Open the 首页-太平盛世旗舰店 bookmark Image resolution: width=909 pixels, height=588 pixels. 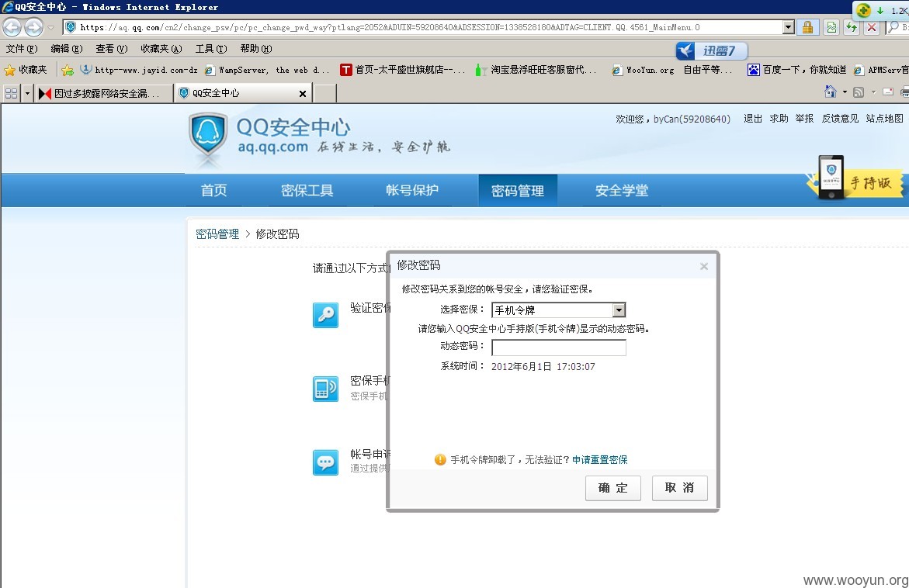pos(402,70)
